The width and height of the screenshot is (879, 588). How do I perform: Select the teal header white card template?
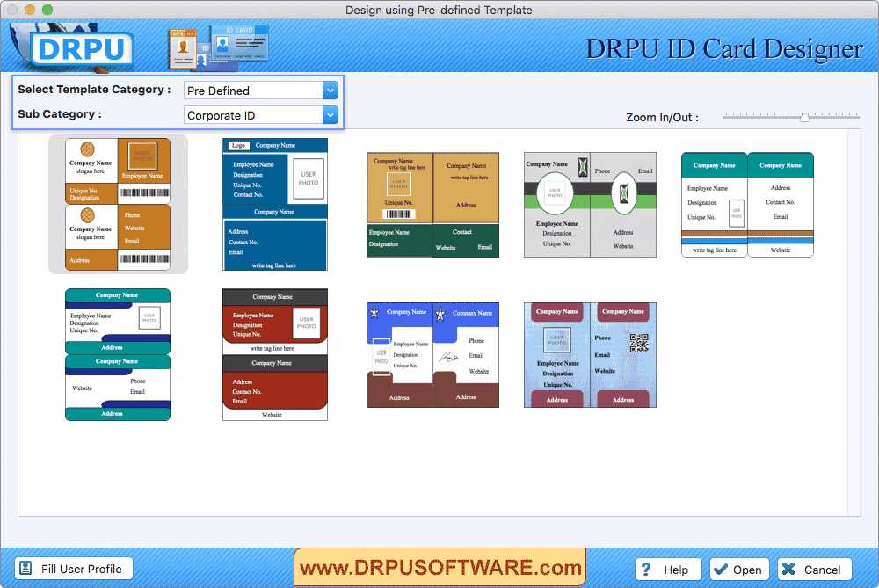(x=747, y=205)
